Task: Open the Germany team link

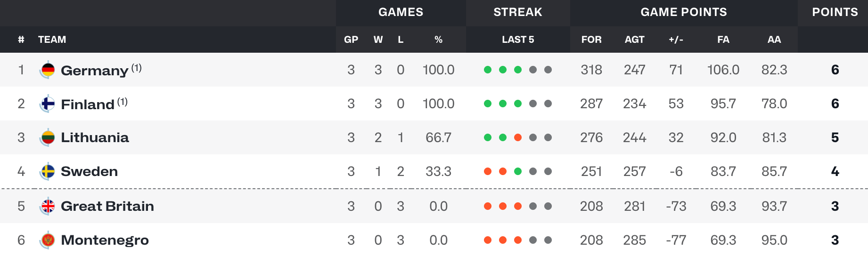Action: pyautogui.click(x=95, y=70)
